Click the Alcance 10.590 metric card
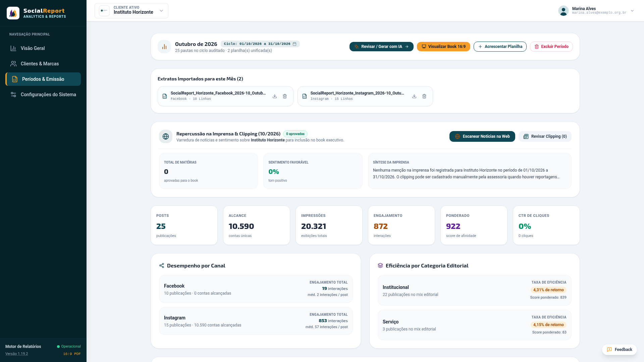 pos(257,225)
